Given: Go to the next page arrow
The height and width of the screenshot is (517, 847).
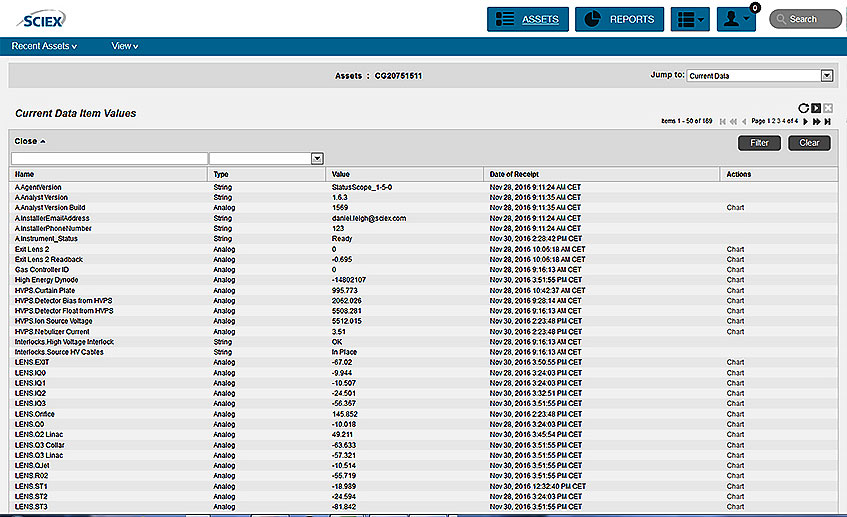Looking at the screenshot, I should 803,121.
